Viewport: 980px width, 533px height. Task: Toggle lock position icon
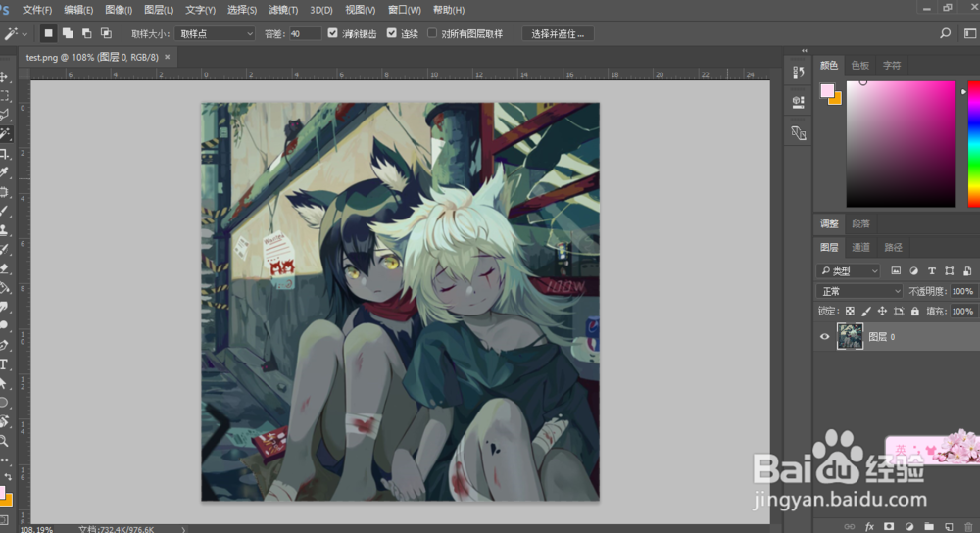882,312
